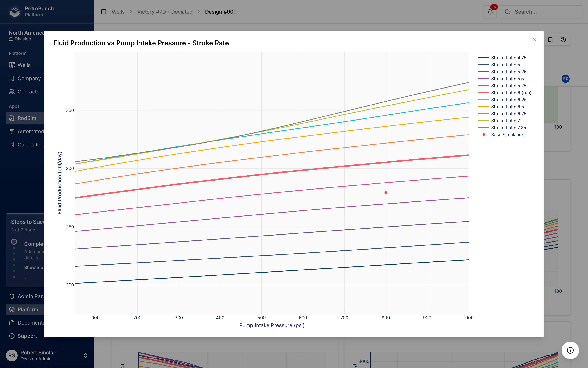Click the Calculators icon
Viewport: 588px width, 368px height.
coord(12,145)
